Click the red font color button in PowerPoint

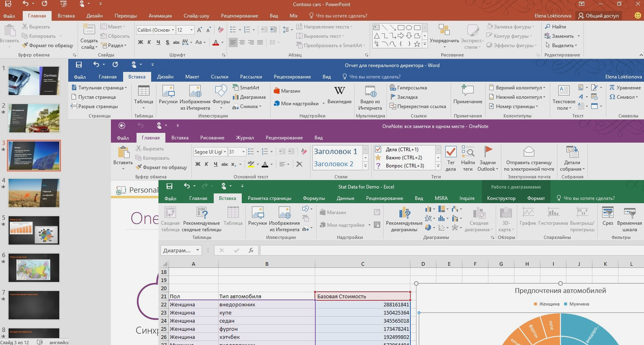click(216, 42)
